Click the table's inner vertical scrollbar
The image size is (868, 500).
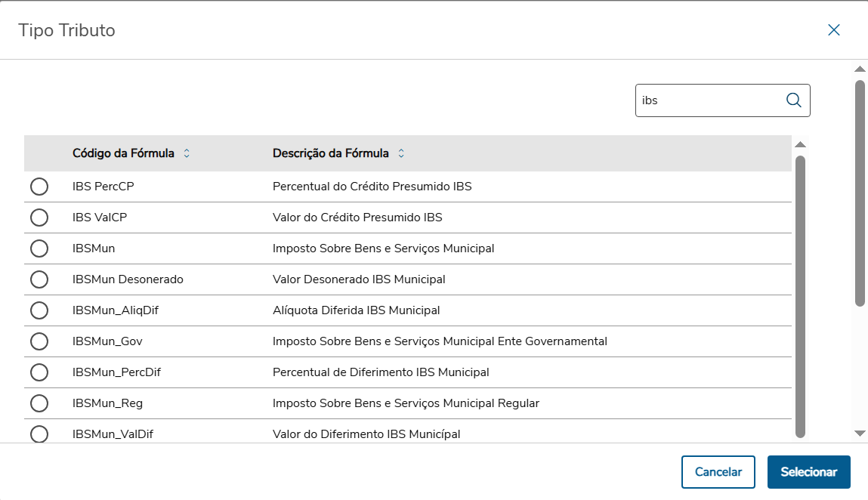801,295
